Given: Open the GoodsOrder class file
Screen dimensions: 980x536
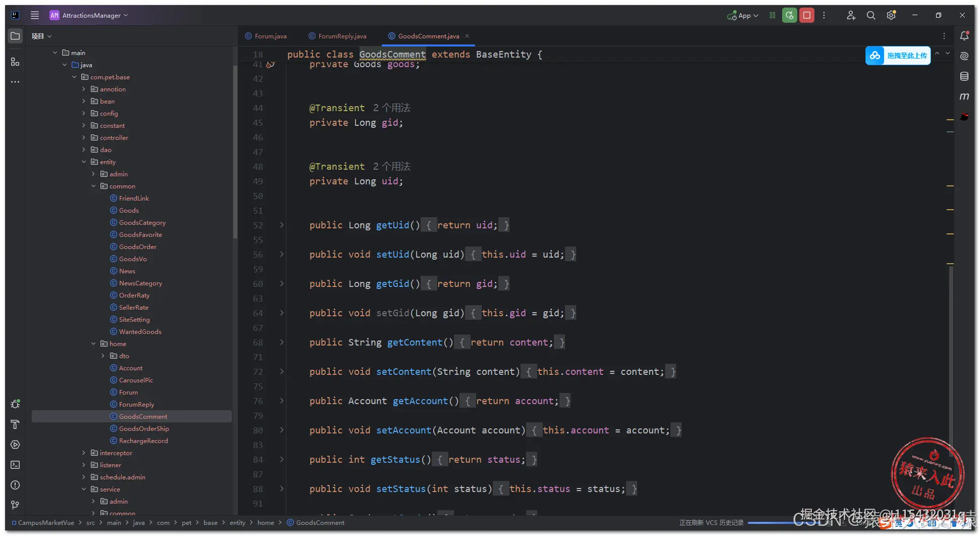Looking at the screenshot, I should 133,247.
